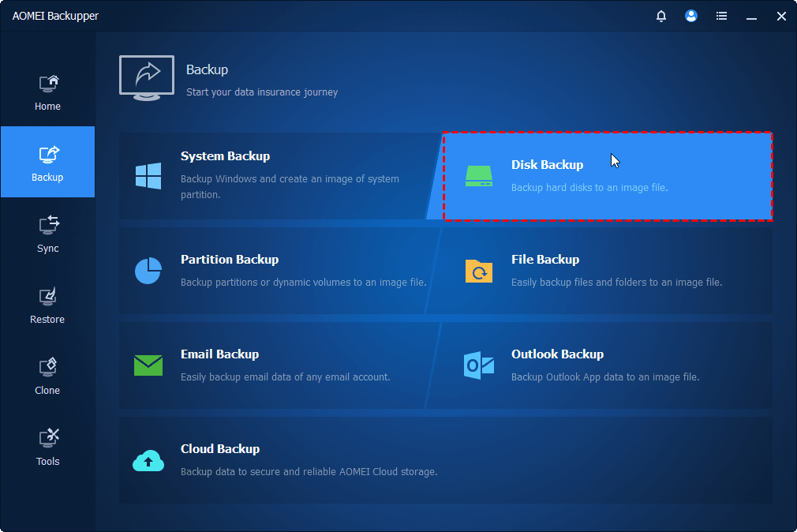This screenshot has width=797, height=532.
Task: Open the Restore sidebar section
Action: 48,305
